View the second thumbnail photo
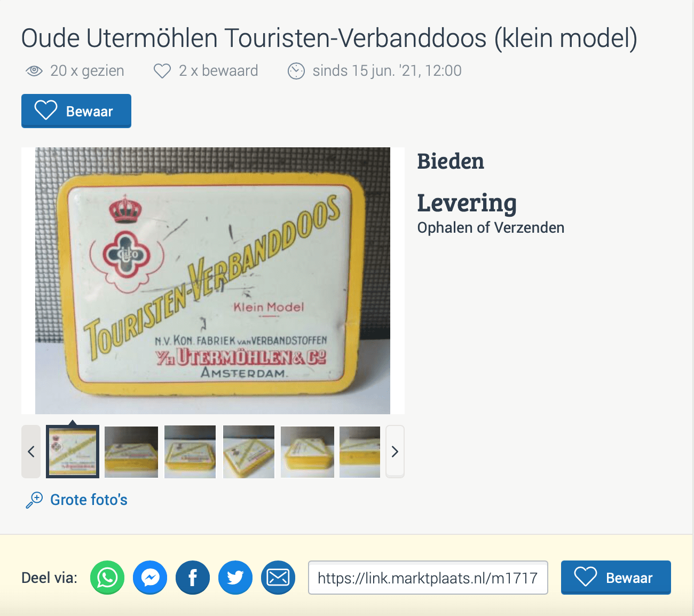 (131, 452)
